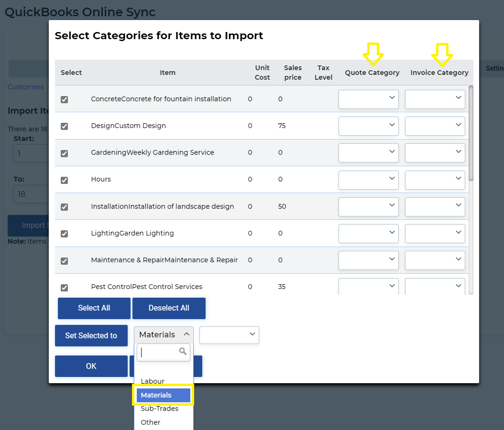Open Invoice Category dropdown for Maintenance & Repair
Viewport: 504px width, 430px height.
point(435,260)
